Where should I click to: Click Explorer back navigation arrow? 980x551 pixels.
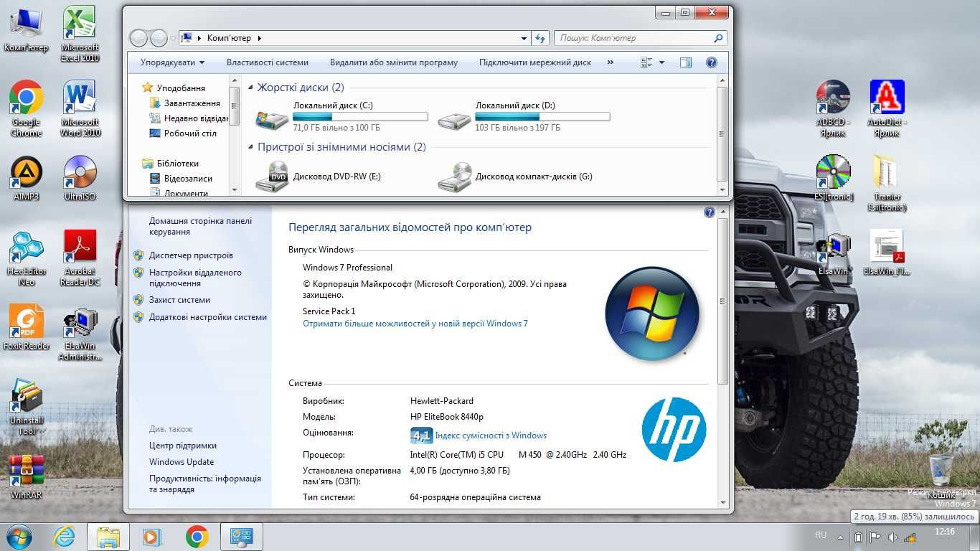click(x=138, y=38)
